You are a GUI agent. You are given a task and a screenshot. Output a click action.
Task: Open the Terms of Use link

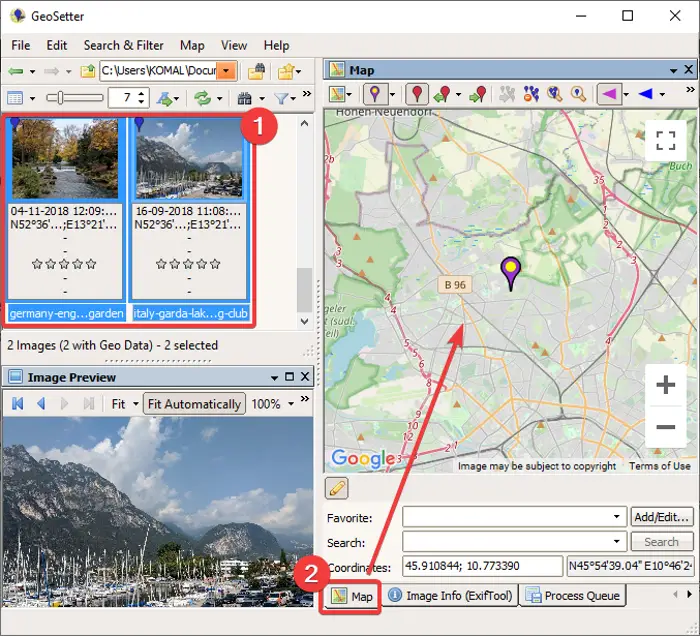(x=659, y=466)
